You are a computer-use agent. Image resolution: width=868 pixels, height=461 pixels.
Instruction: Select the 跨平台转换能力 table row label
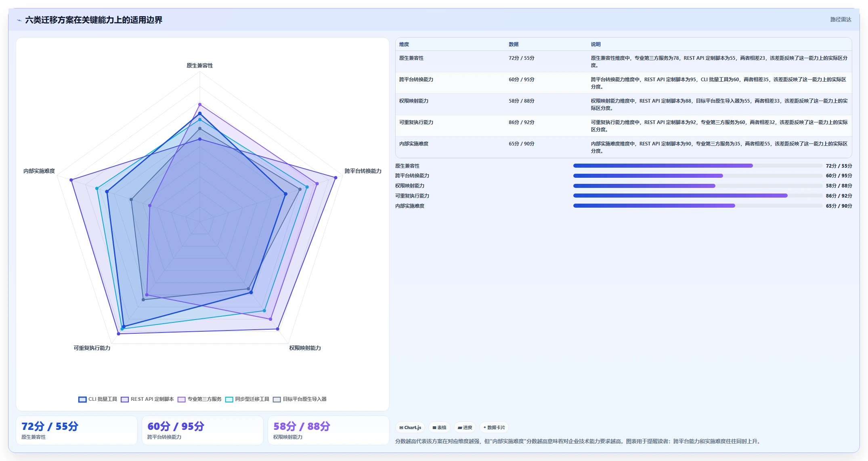(416, 80)
